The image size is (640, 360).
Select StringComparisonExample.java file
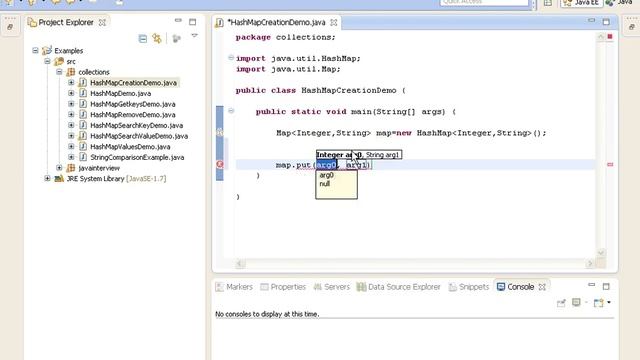click(x=137, y=157)
